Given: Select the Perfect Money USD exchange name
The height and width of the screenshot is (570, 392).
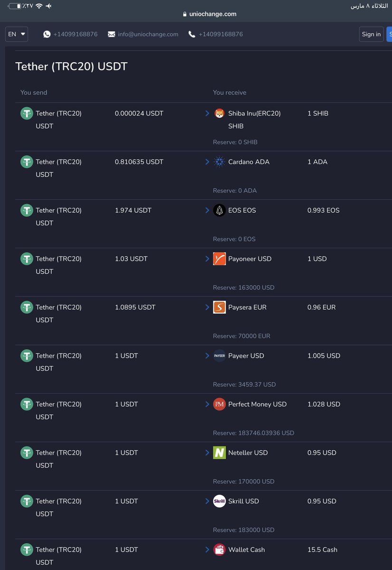Looking at the screenshot, I should 258,404.
